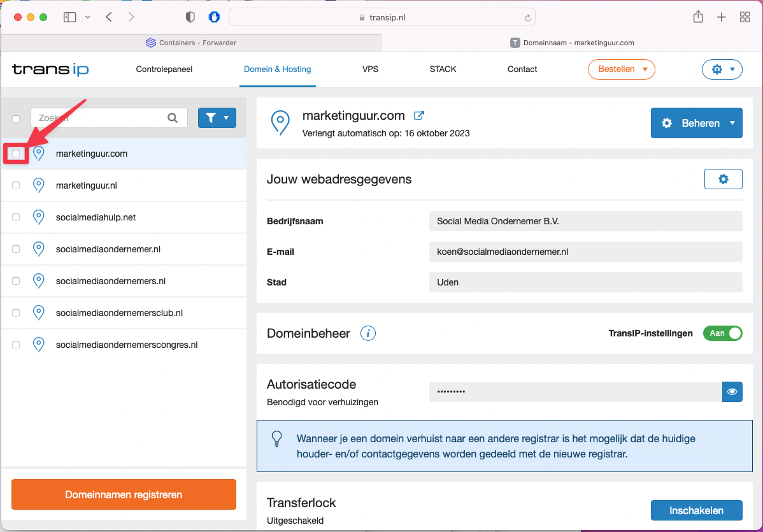Tick the select-all checkbox beside search

click(x=16, y=119)
